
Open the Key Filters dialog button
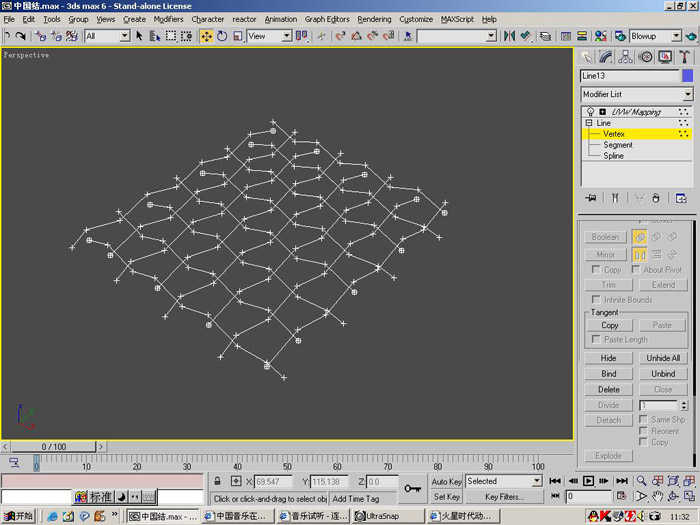click(504, 496)
